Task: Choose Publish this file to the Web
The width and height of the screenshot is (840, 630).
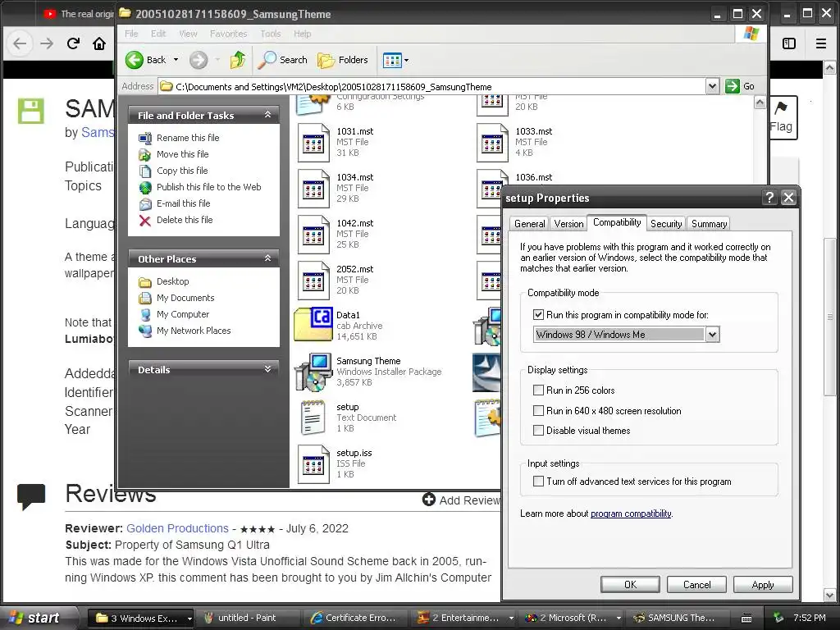Action: (208, 187)
